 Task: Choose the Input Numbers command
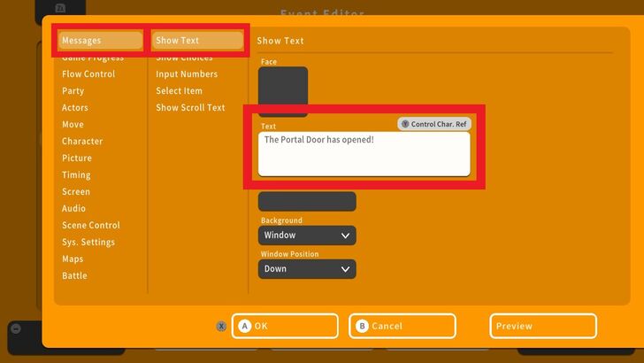coord(187,74)
